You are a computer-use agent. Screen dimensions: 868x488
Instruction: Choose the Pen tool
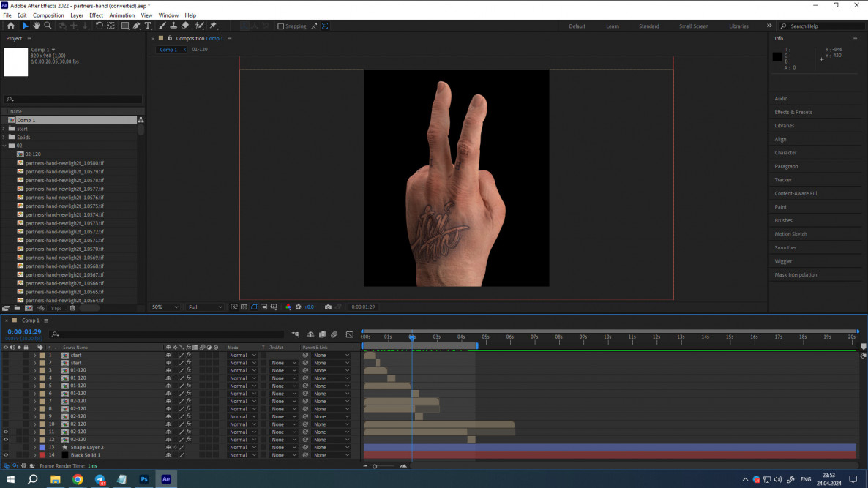tap(136, 26)
